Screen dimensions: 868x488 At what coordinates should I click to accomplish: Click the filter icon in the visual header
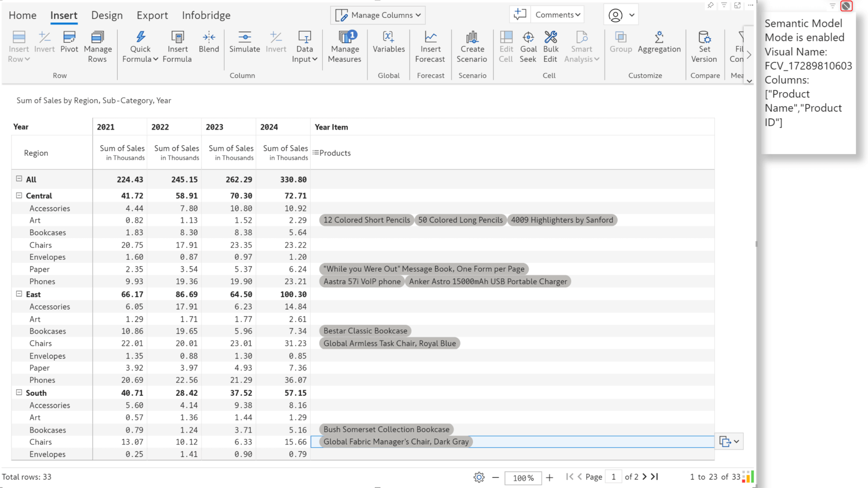click(x=724, y=5)
